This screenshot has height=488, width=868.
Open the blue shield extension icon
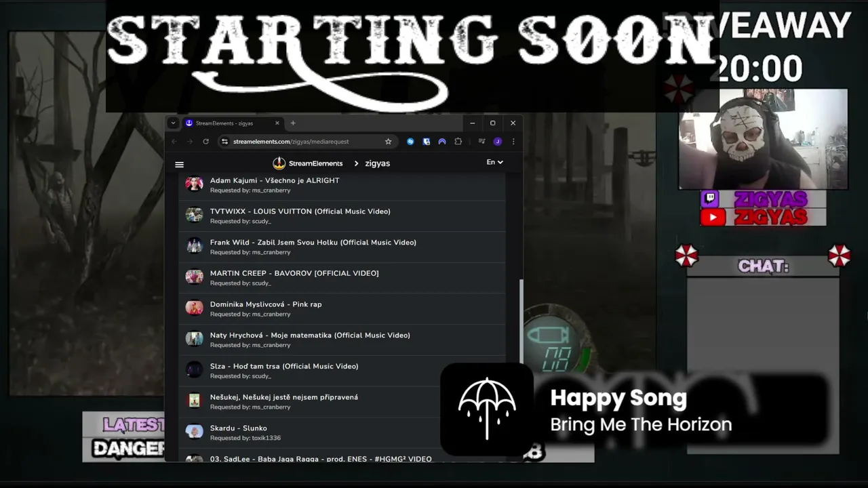click(427, 142)
